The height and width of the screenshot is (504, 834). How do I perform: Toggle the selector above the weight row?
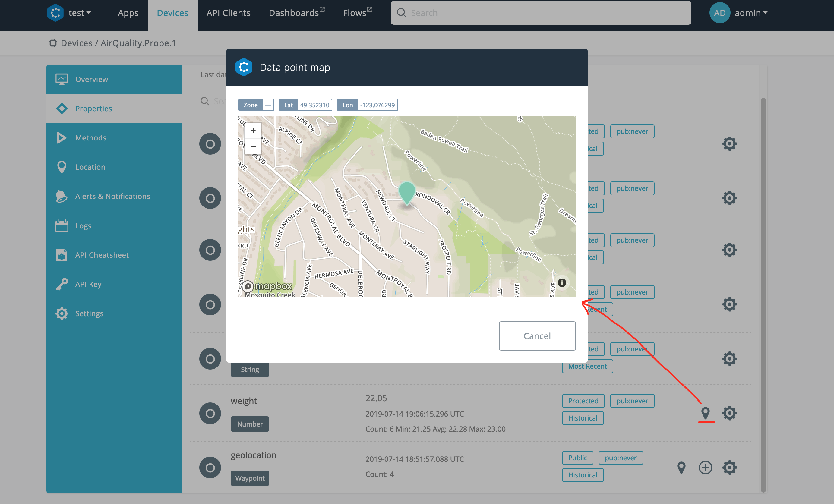pos(210,358)
